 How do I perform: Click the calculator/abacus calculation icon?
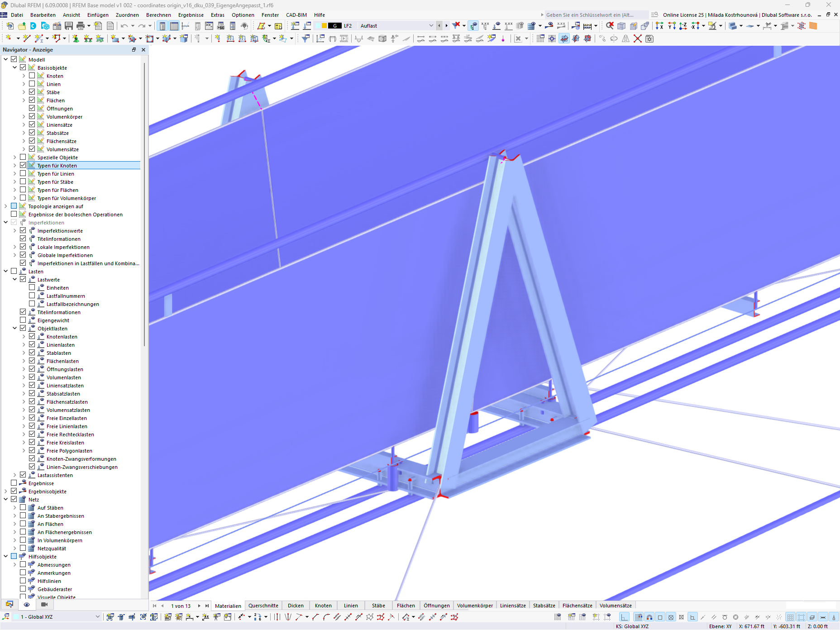click(587, 26)
